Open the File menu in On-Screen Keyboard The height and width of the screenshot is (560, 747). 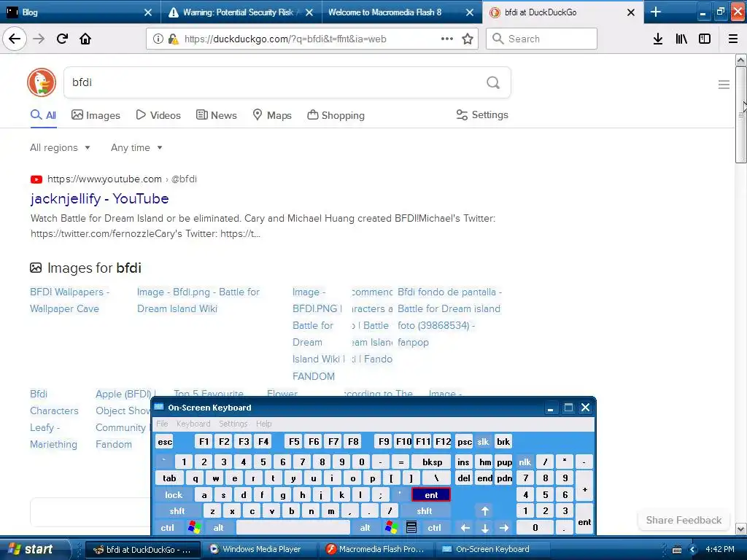162,424
